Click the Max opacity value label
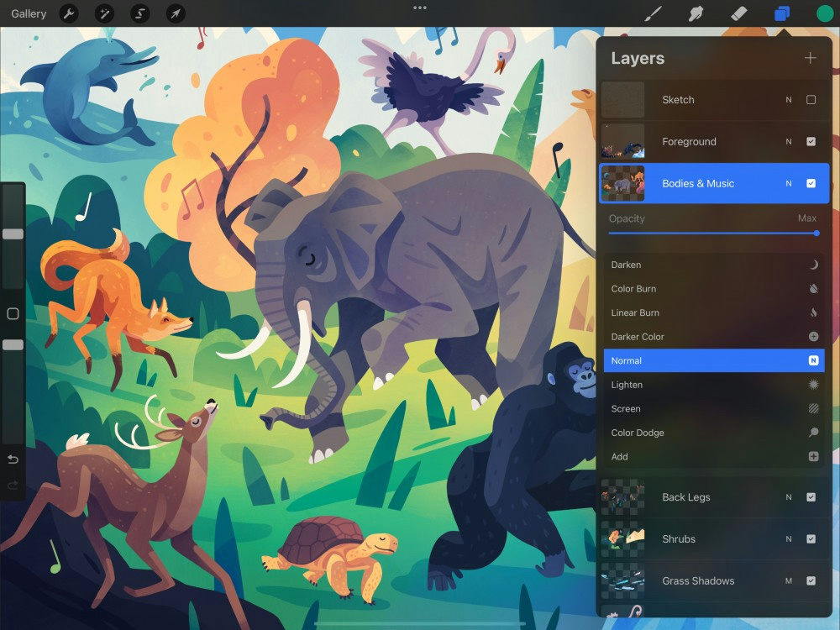Screen dimensions: 840x630 coord(806,218)
